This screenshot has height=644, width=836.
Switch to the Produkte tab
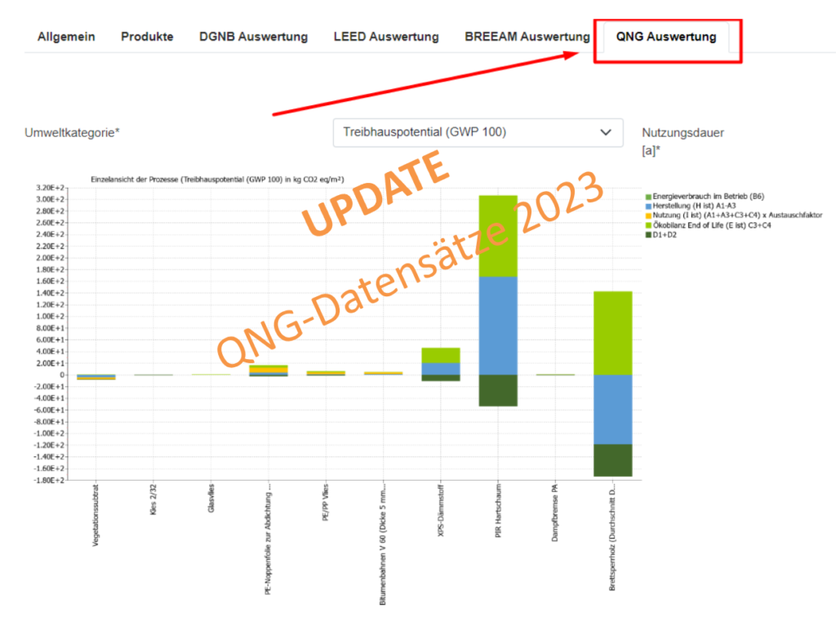click(147, 37)
